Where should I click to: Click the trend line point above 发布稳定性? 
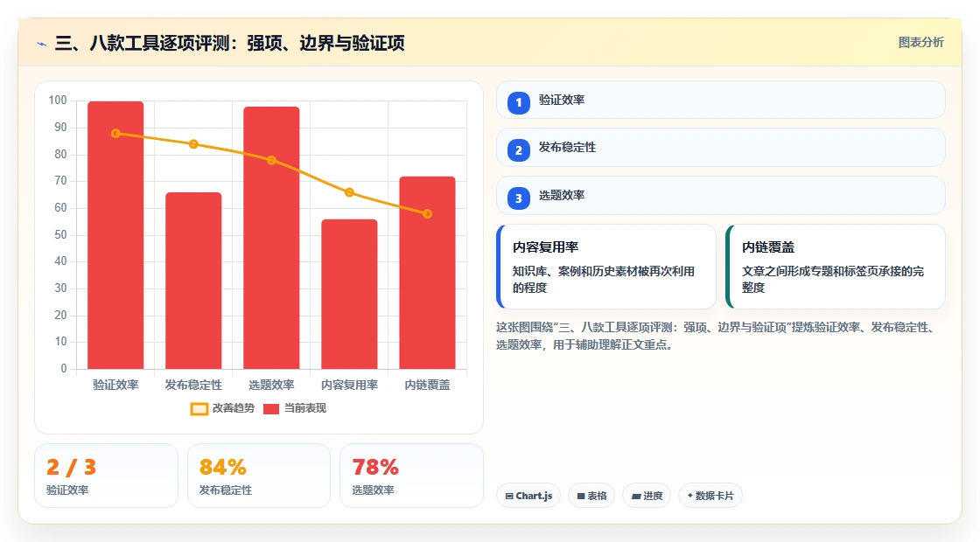coord(193,144)
